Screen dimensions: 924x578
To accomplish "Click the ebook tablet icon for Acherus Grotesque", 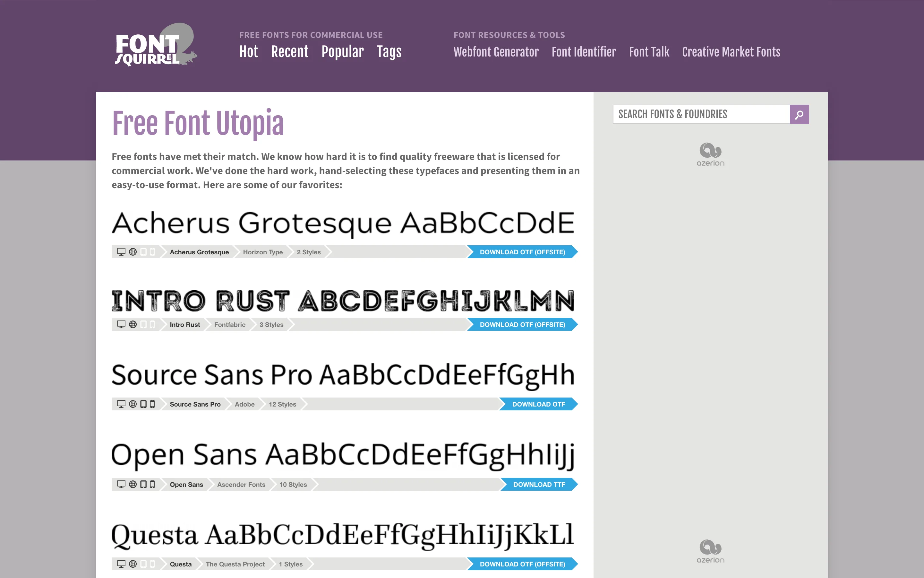I will (143, 252).
